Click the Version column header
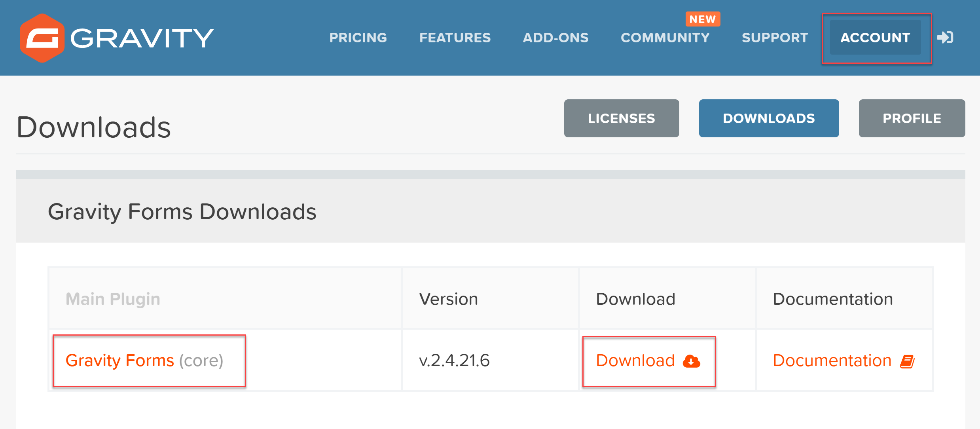980x429 pixels. coord(449,299)
